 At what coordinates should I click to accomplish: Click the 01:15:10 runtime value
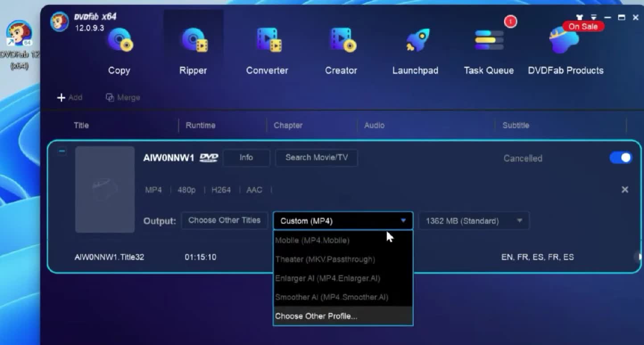(x=201, y=257)
